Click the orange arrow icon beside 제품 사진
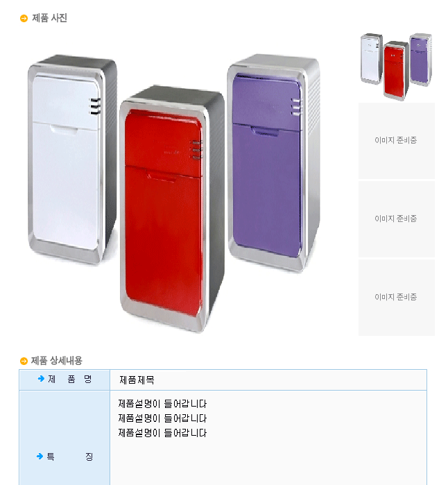This screenshot has width=448, height=485. 24,19
